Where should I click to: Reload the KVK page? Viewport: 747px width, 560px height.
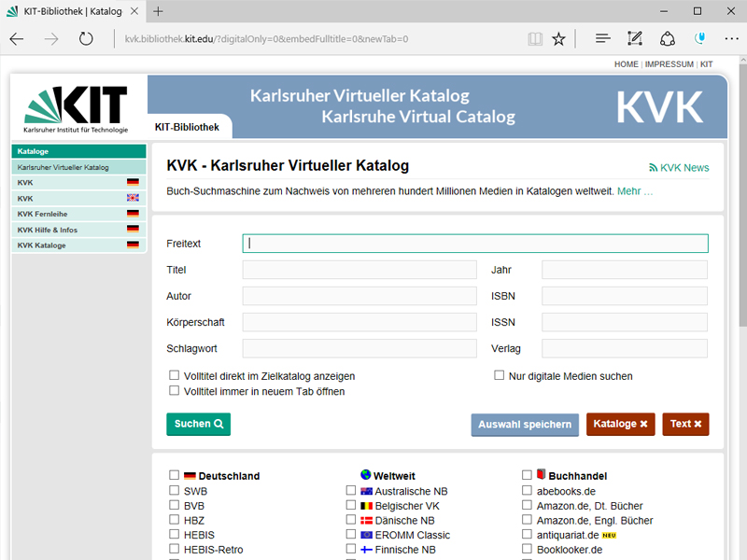click(x=86, y=39)
